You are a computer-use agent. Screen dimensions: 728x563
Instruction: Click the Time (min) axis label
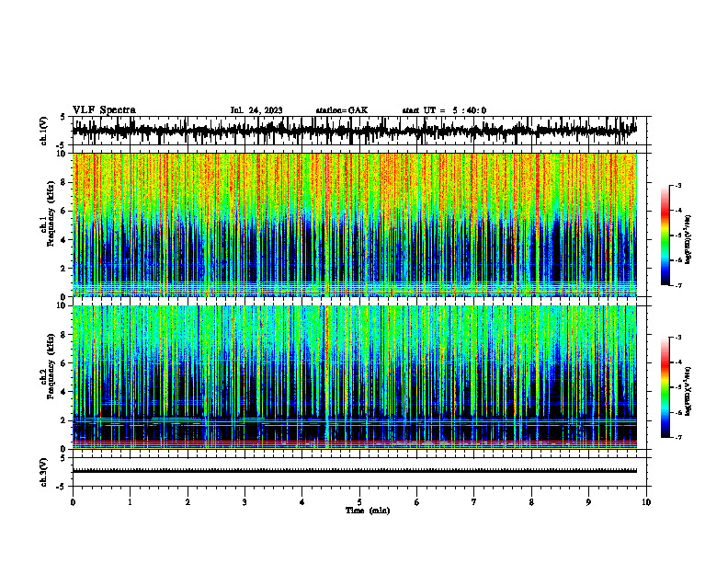pyautogui.click(x=368, y=511)
